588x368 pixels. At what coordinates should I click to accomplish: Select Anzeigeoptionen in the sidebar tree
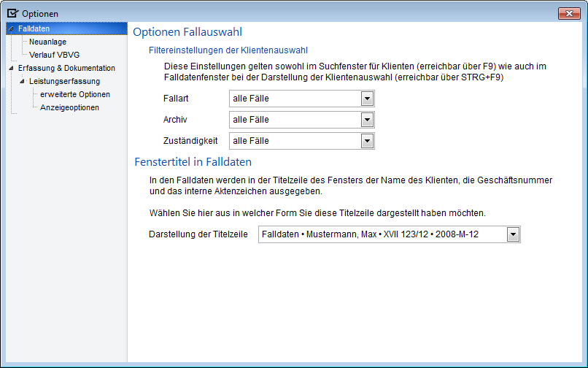click(69, 107)
